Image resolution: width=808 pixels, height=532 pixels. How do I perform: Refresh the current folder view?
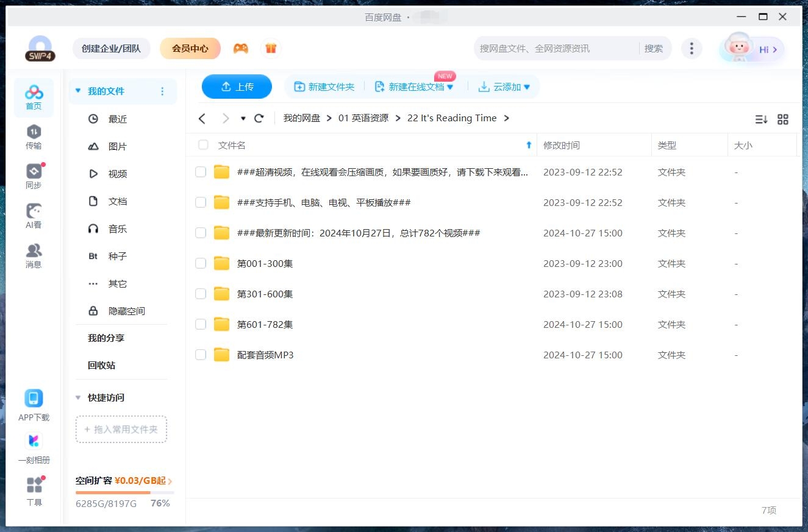[x=259, y=118]
